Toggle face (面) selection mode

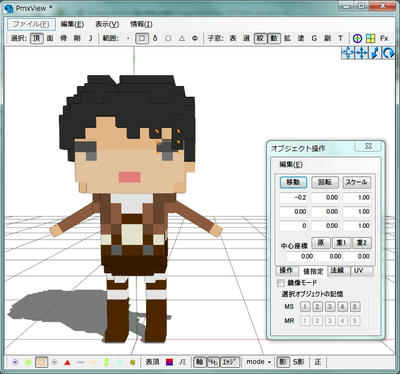coord(50,38)
